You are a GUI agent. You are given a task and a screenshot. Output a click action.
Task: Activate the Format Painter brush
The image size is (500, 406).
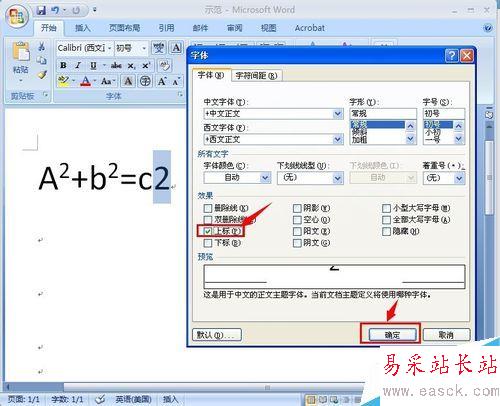coord(42,75)
